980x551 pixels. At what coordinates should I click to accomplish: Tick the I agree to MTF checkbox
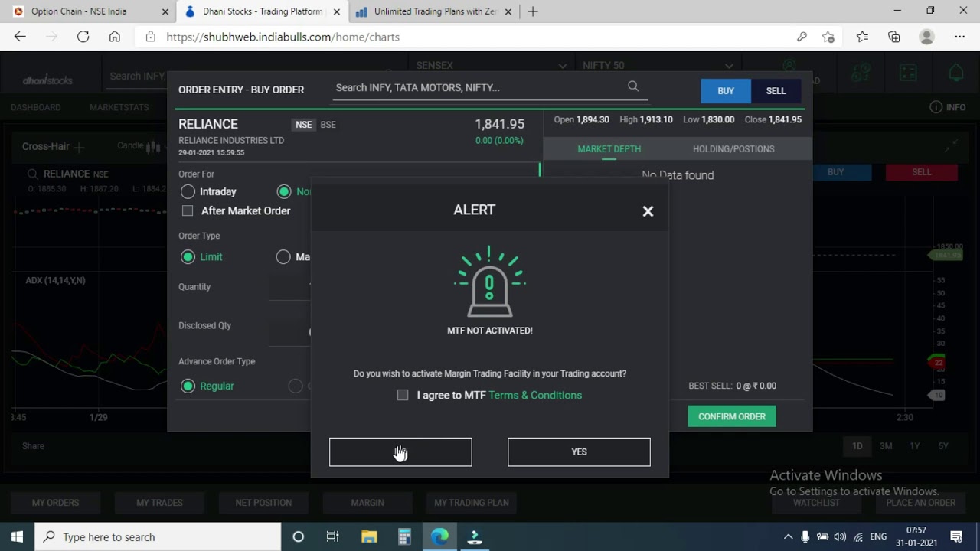(403, 395)
